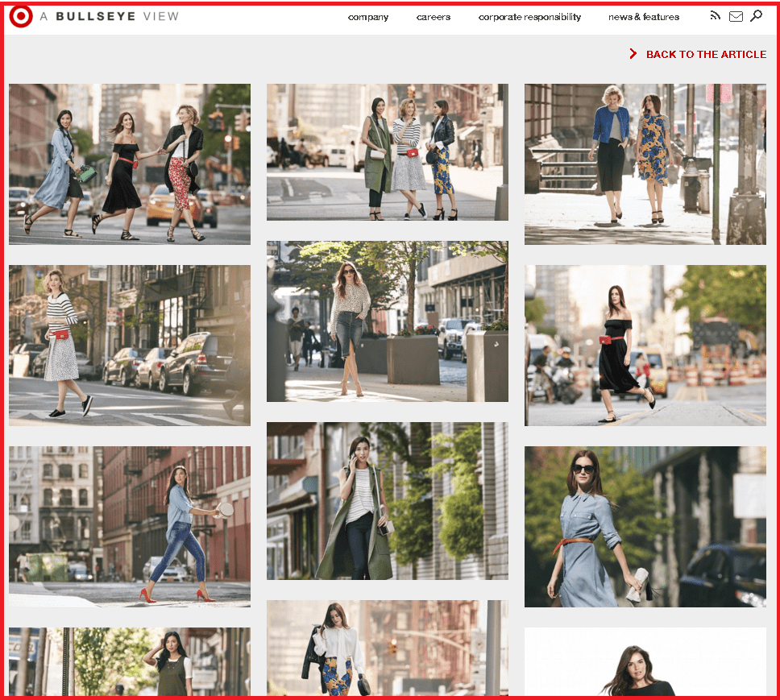This screenshot has height=700, width=780.
Task: Click the email envelope icon
Action: click(736, 16)
